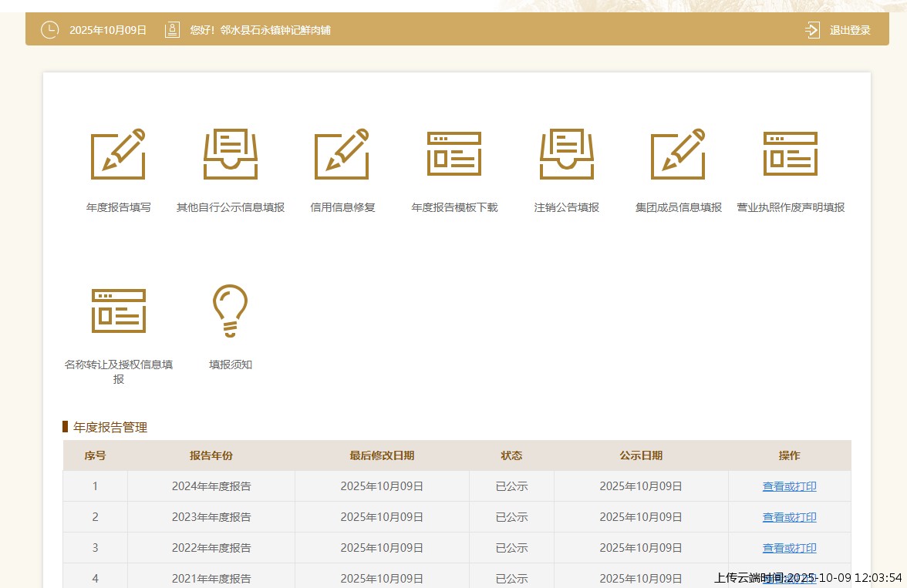Select the 2024年年度报告 row cell

point(211,486)
